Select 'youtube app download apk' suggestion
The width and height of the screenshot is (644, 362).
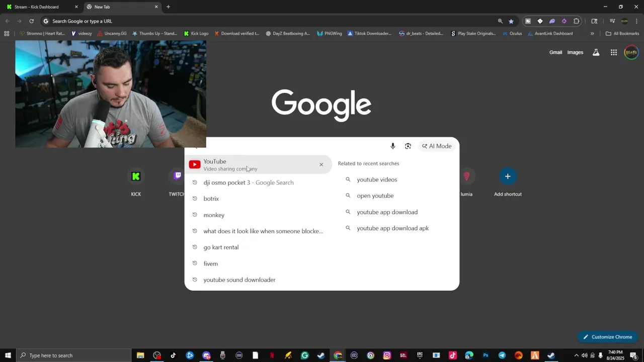pos(393,228)
